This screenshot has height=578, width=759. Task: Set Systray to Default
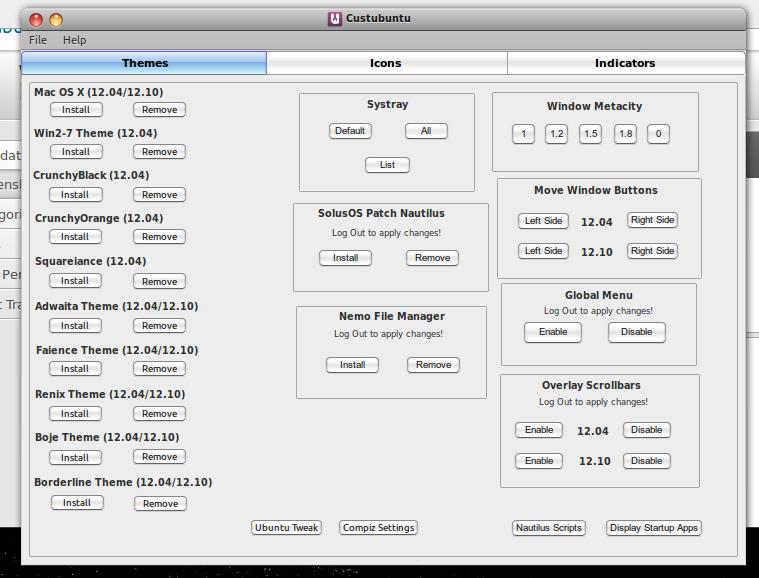[x=350, y=131]
